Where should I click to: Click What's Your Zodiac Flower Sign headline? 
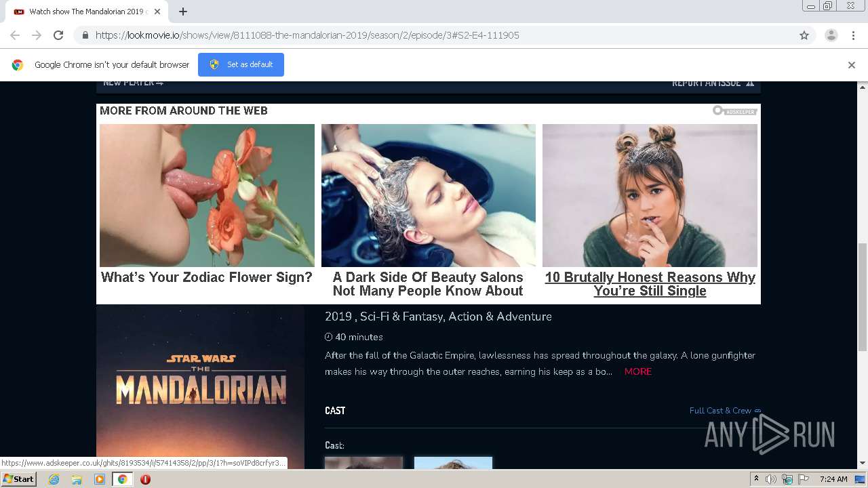pos(207,277)
